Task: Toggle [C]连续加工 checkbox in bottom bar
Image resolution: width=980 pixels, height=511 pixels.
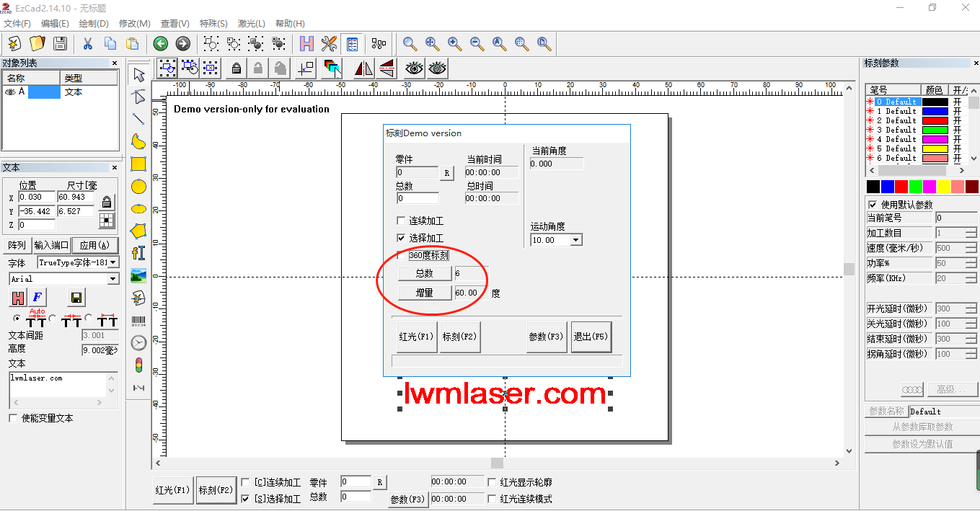Action: (x=245, y=482)
